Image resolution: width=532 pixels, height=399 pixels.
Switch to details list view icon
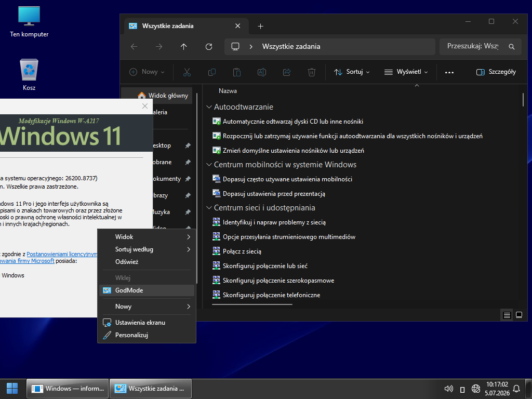(x=507, y=315)
